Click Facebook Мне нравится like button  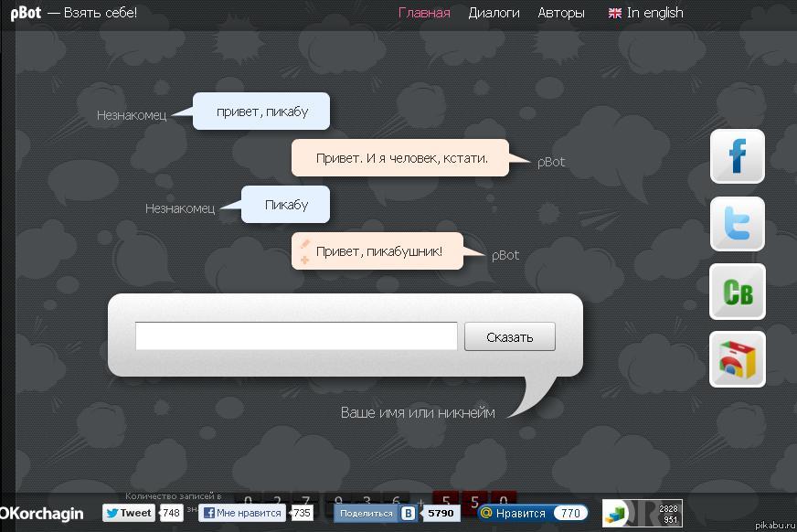point(242,513)
